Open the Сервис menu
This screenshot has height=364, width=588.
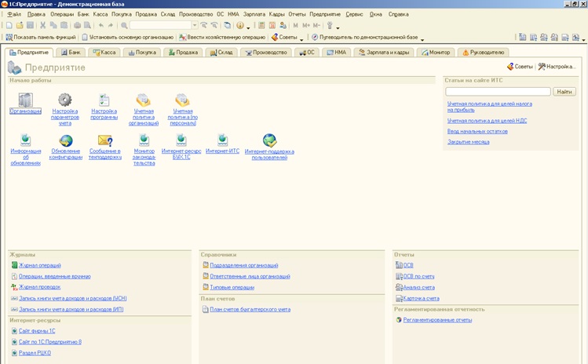tap(354, 14)
